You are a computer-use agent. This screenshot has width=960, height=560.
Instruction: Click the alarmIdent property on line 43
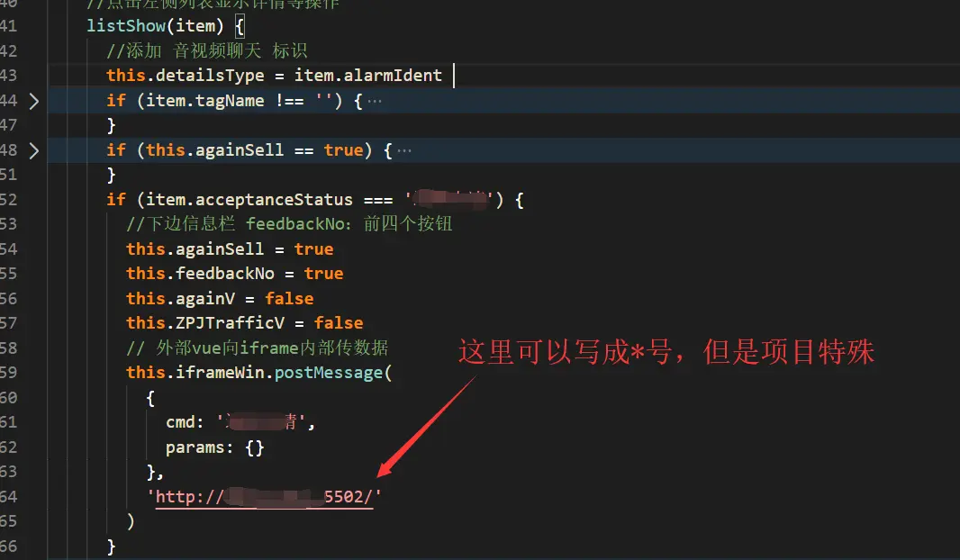tap(393, 76)
